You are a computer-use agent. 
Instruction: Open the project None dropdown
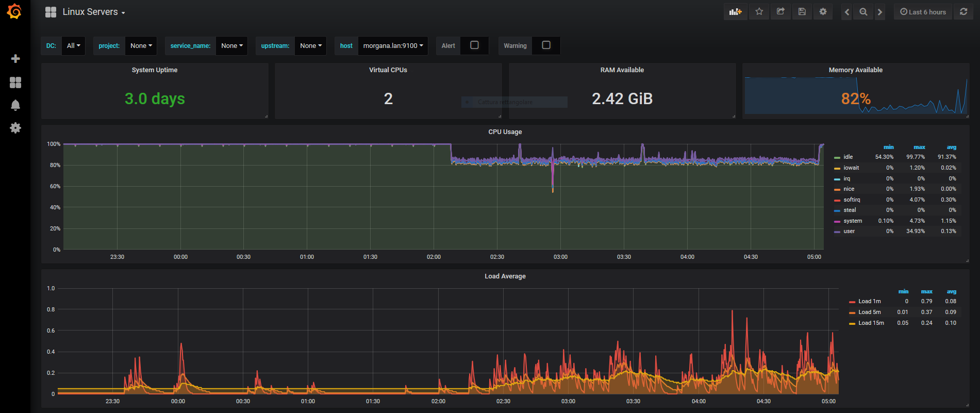[141, 46]
